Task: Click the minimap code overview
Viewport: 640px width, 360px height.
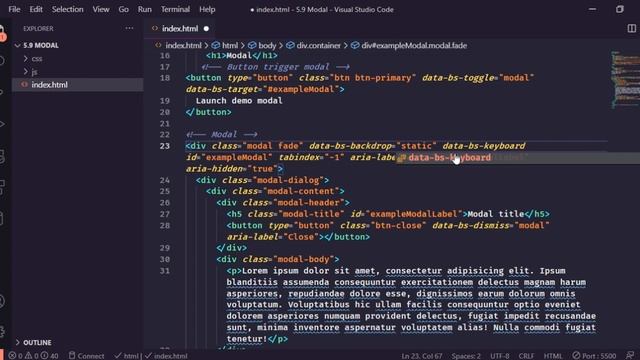Action: (625, 80)
